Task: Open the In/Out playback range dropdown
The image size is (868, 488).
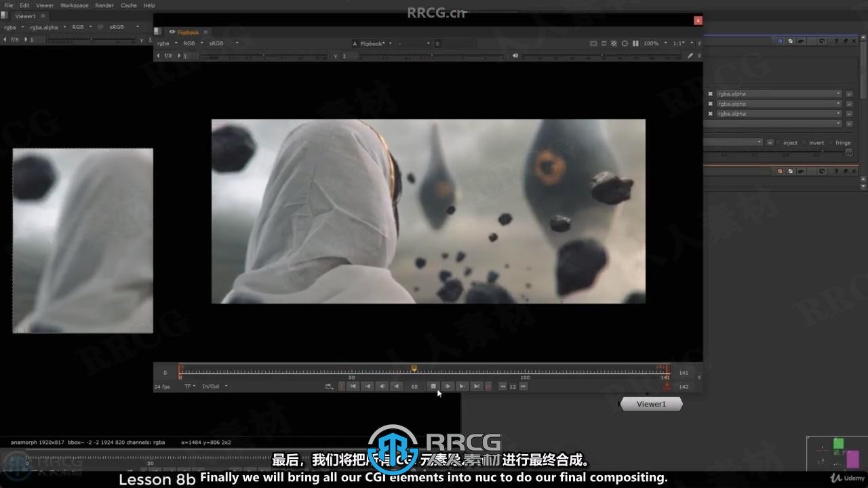Action: [x=214, y=386]
